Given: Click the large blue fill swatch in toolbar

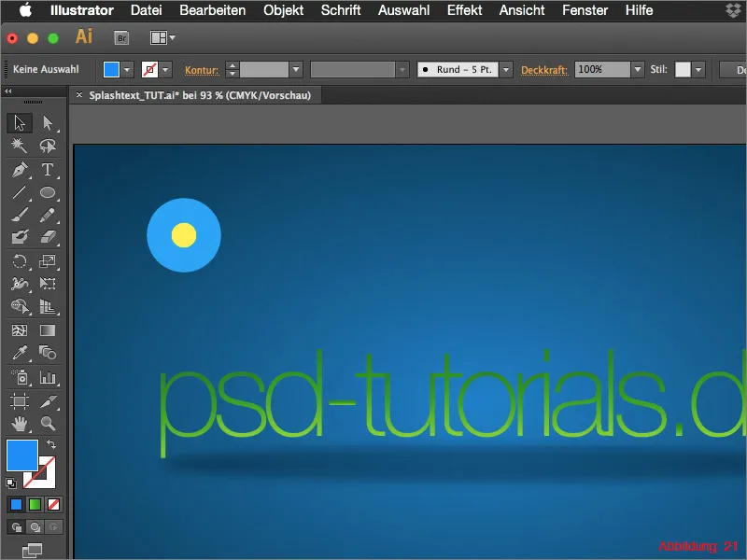Looking at the screenshot, I should [x=21, y=455].
